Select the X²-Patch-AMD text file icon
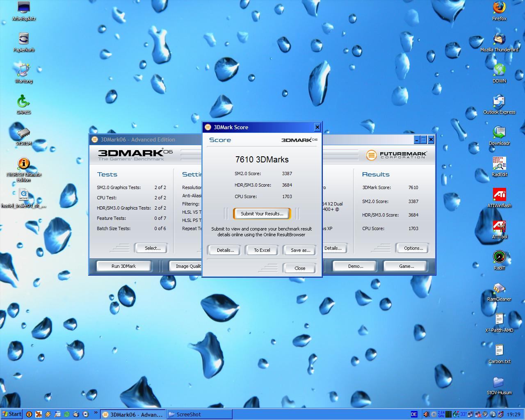Screen dimensions: 525x420 pyautogui.click(x=499, y=323)
